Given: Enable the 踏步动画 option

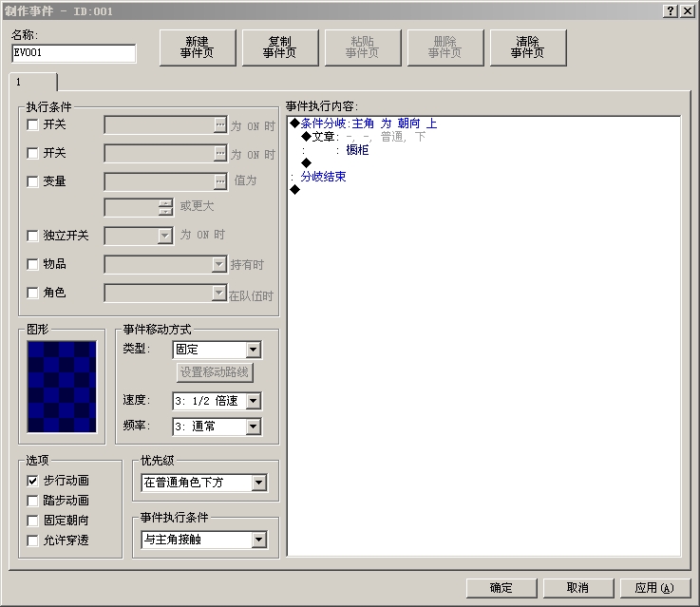Looking at the screenshot, I should pos(32,501).
